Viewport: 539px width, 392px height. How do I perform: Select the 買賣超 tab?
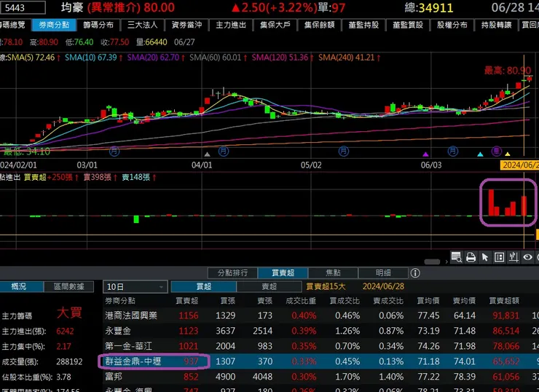[283, 273]
